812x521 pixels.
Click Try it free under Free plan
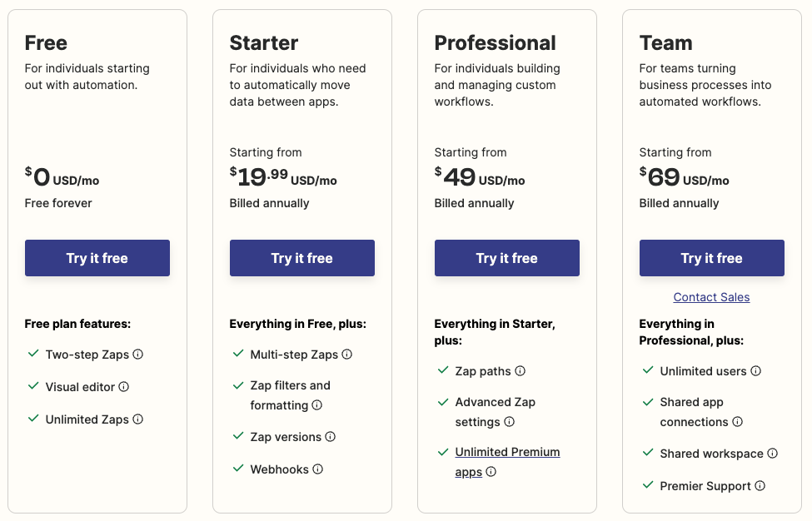tap(97, 258)
